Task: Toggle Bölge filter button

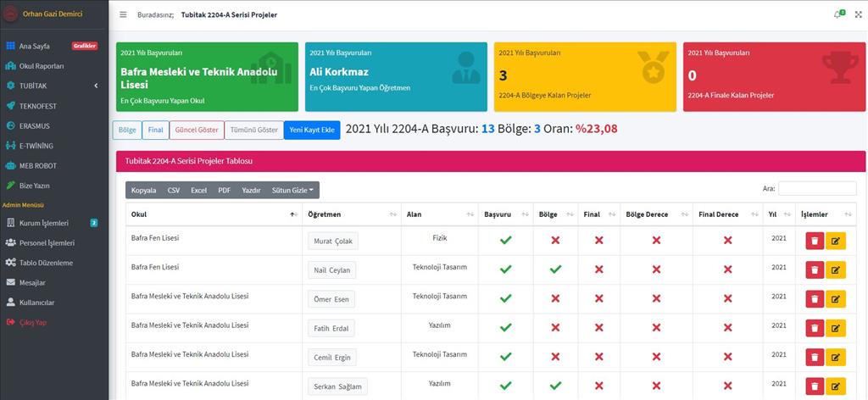Action: (126, 131)
